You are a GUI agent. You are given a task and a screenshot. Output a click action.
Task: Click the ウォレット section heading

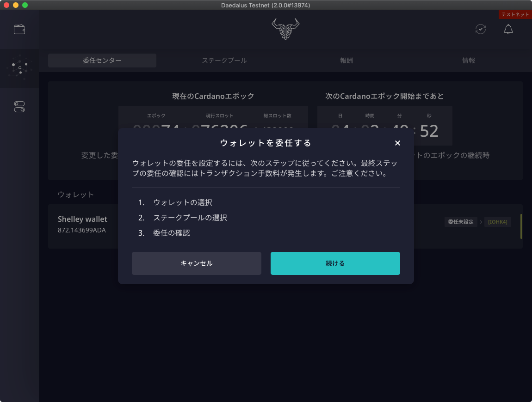pos(76,195)
